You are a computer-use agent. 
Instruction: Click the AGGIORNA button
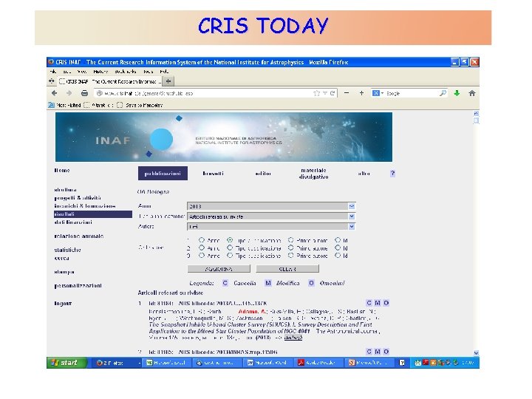(x=219, y=269)
